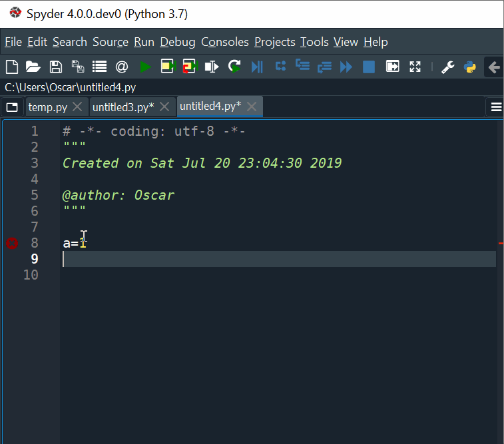The height and width of the screenshot is (444, 504).
Task: Click the red error marker on line 8
Action: pyautogui.click(x=12, y=243)
